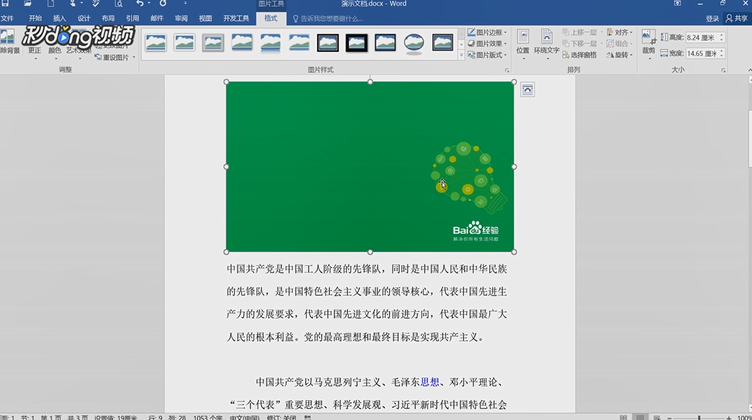752x420 pixels.
Task: Increase the picture height stepper arrow
Action: click(721, 35)
